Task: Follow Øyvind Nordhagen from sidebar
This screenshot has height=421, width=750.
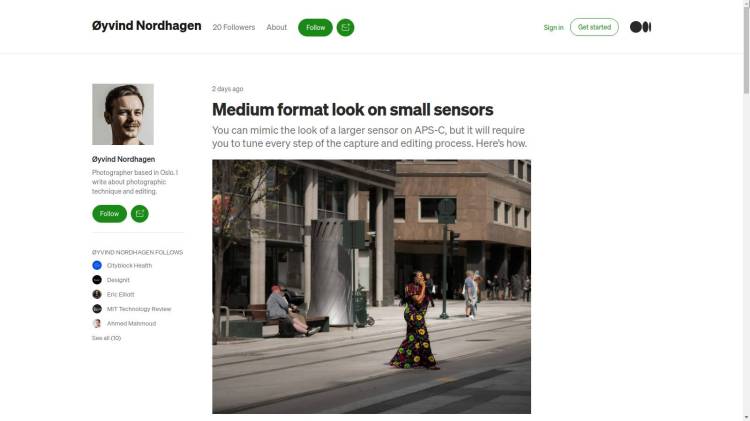Action: (109, 213)
